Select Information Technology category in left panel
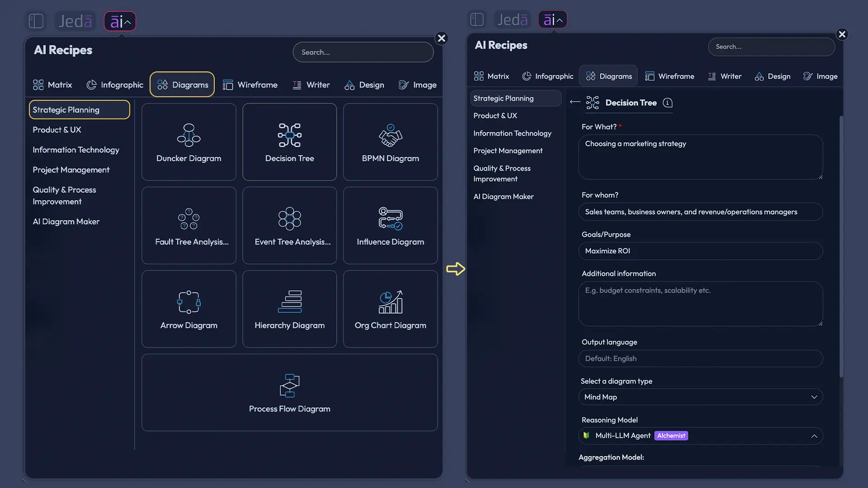Viewport: 868px width, 488px height. (x=76, y=150)
